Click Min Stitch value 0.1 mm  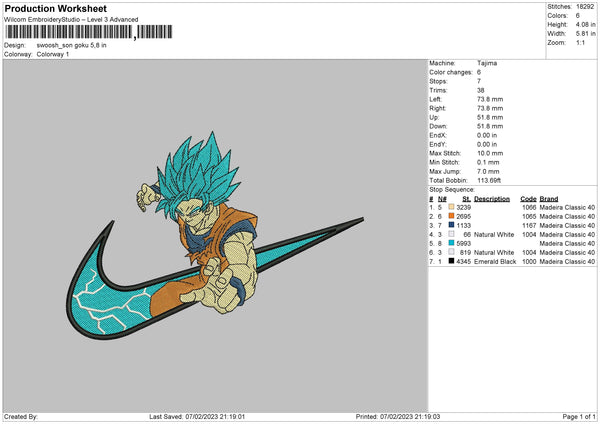click(488, 163)
